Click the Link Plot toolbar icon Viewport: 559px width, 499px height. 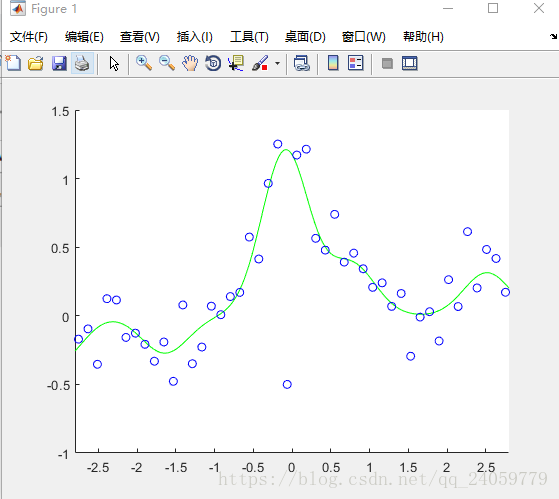(302, 63)
